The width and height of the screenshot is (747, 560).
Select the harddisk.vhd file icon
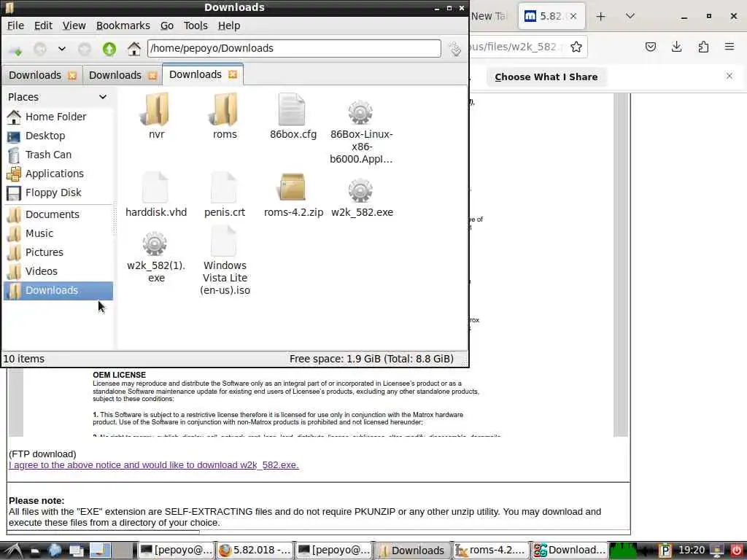coord(155,187)
